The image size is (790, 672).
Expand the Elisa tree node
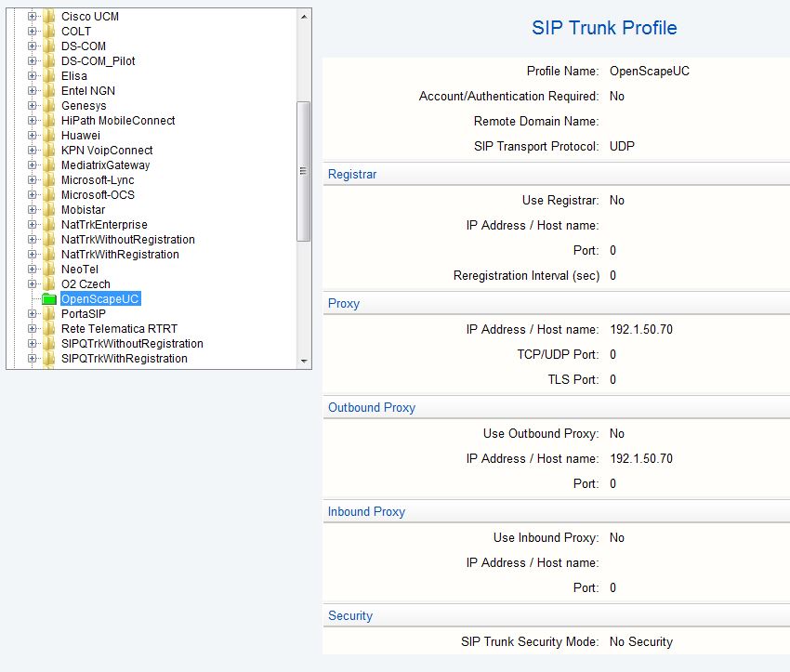[x=33, y=76]
